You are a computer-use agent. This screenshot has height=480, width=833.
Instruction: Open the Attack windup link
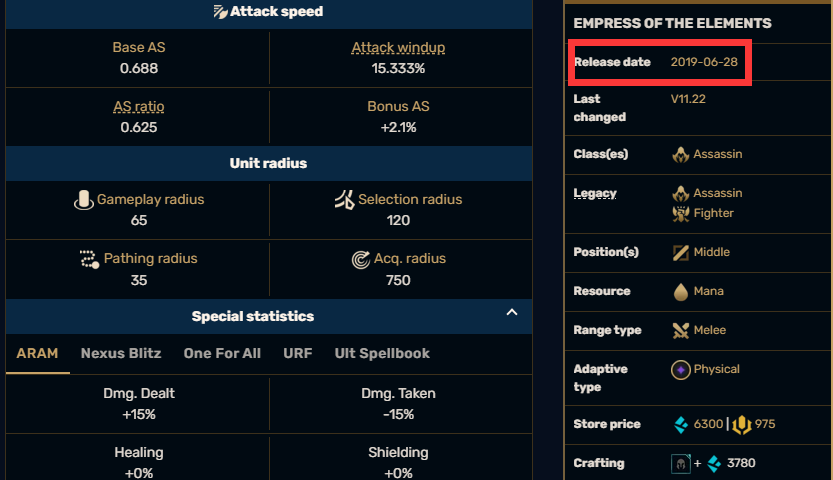[x=398, y=48]
